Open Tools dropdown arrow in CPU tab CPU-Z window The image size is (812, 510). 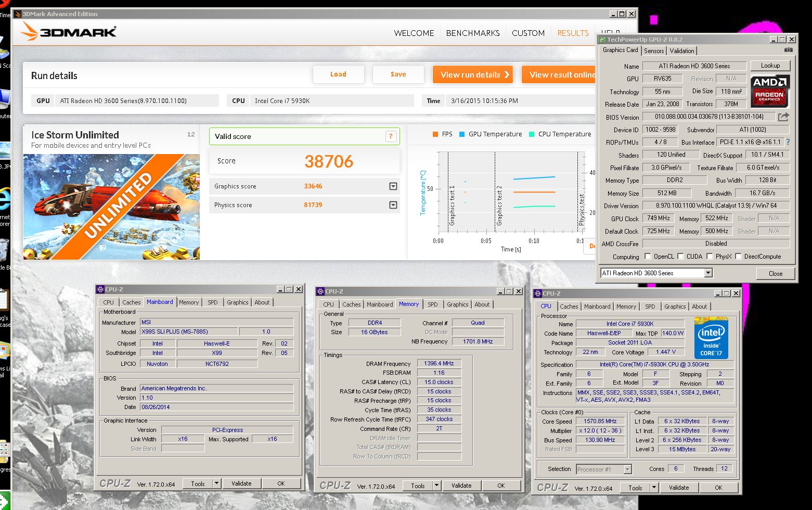pyautogui.click(x=654, y=487)
